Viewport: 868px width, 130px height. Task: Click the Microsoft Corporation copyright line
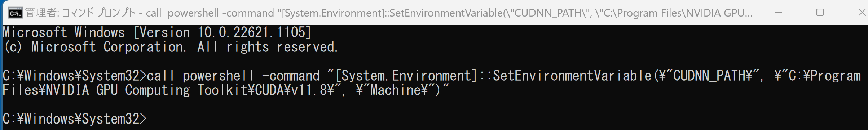point(170,47)
